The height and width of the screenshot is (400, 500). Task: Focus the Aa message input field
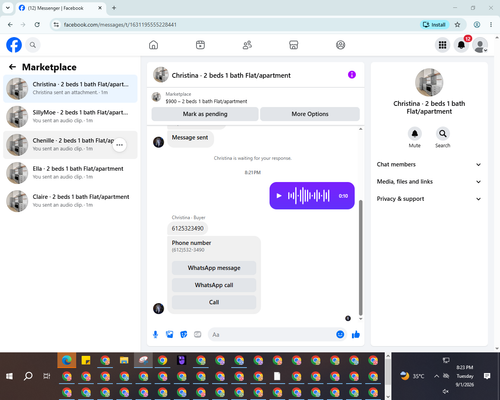[272, 334]
